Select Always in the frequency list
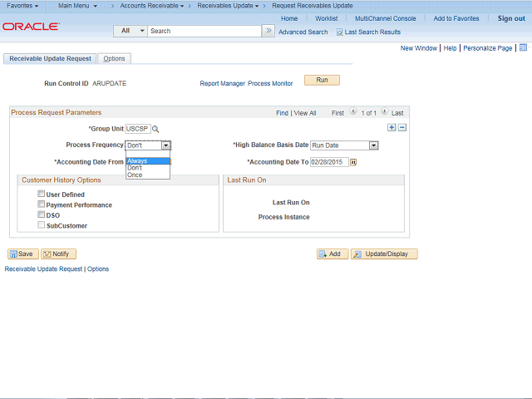Viewport: 532px width, 399px height. (x=148, y=160)
